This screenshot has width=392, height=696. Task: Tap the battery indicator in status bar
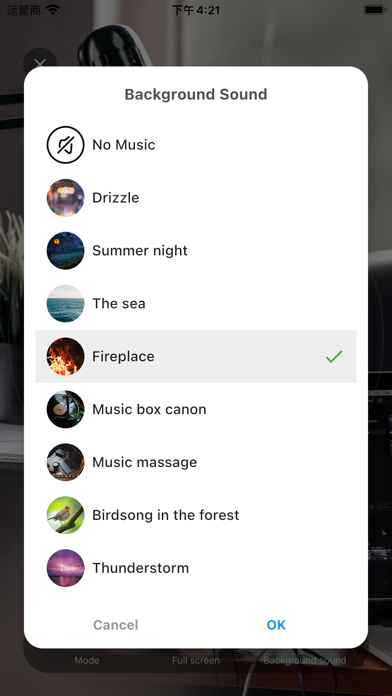[x=375, y=9]
